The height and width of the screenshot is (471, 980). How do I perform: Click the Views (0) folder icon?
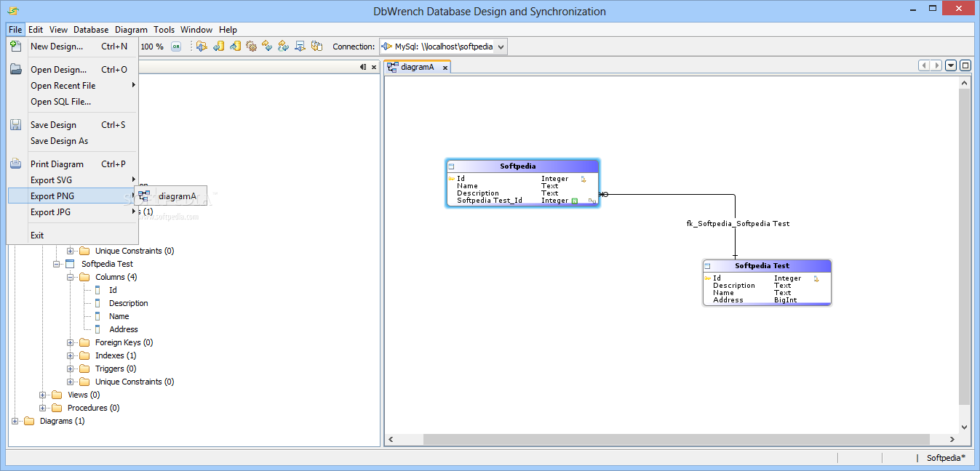[57, 395]
